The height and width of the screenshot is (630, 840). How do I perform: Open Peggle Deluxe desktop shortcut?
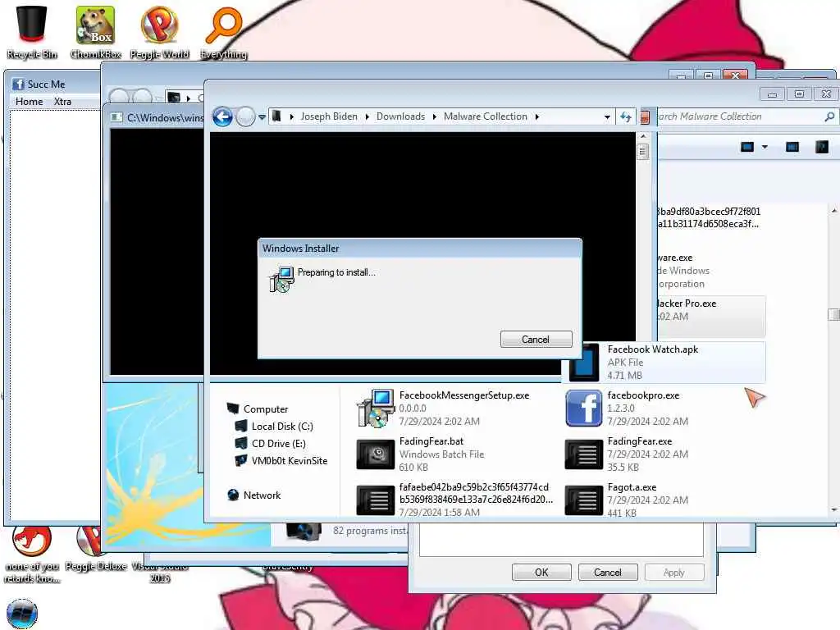click(95, 546)
